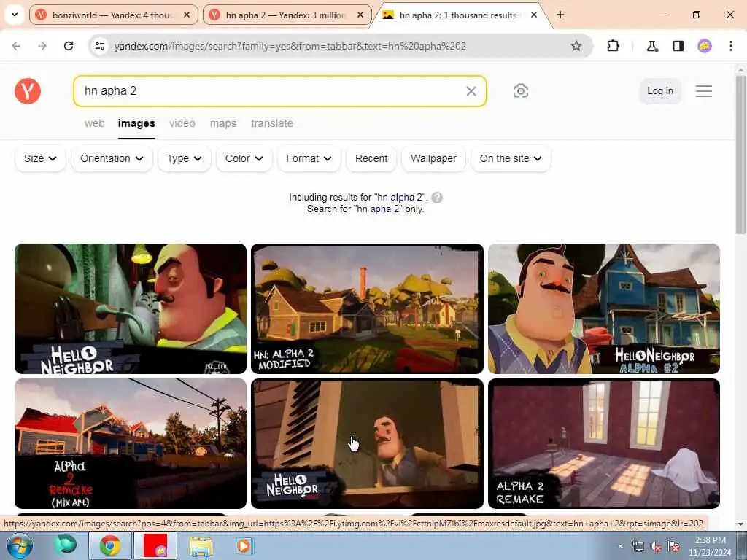The image size is (747, 560).
Task: Toggle the browser side panel icon
Action: (678, 46)
